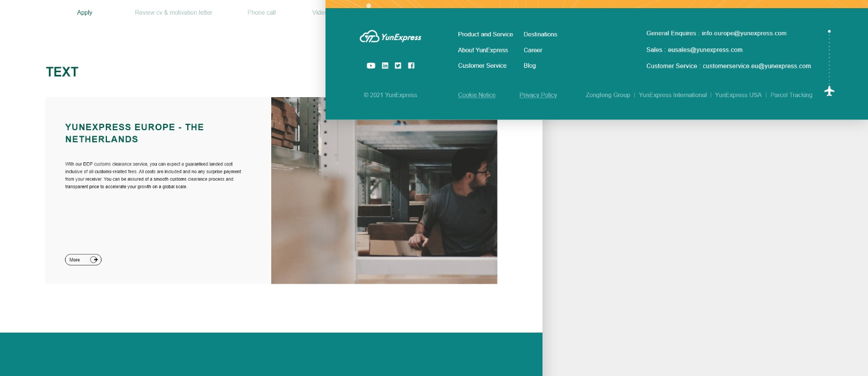Open the YouTube social icon
Screen dimensions: 868x376
click(x=371, y=66)
